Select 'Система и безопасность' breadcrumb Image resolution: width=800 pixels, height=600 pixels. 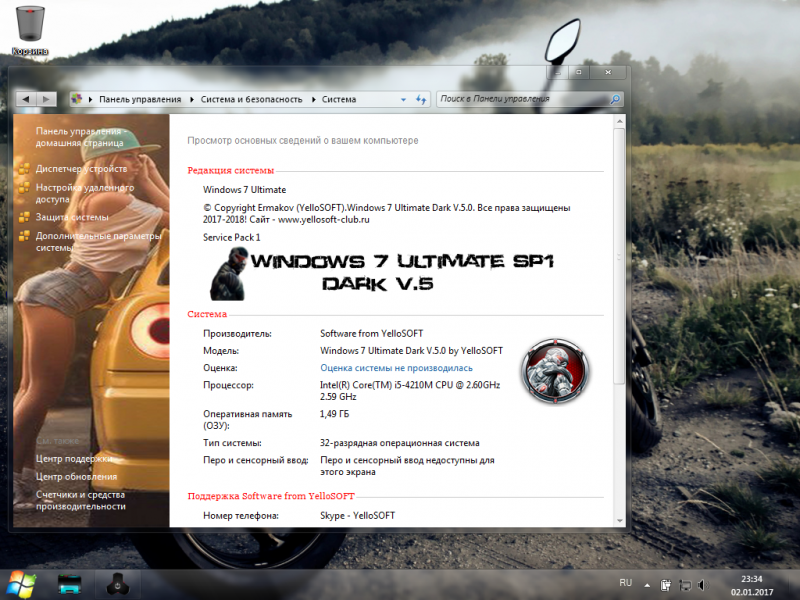pos(251,99)
